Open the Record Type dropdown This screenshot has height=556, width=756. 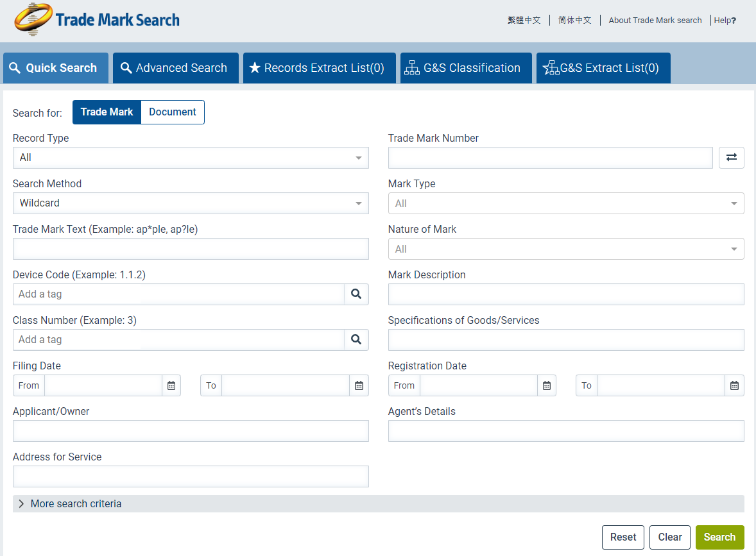191,158
